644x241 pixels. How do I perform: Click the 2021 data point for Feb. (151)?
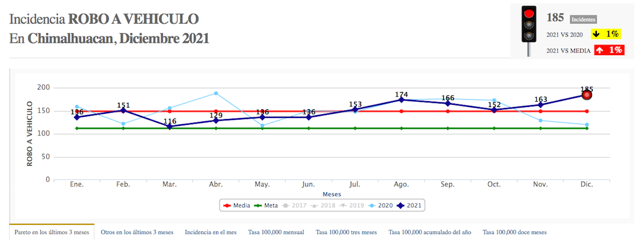[x=123, y=110]
